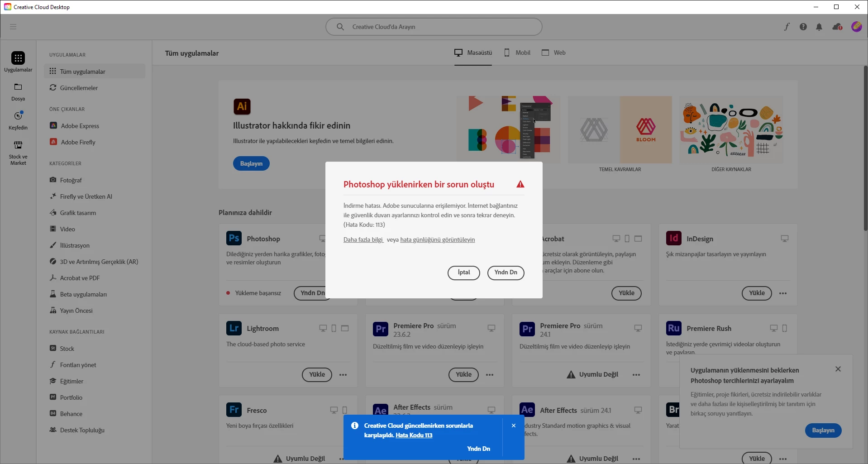868x464 pixels.
Task: Open Fontları yönet link
Action: click(x=95, y=365)
